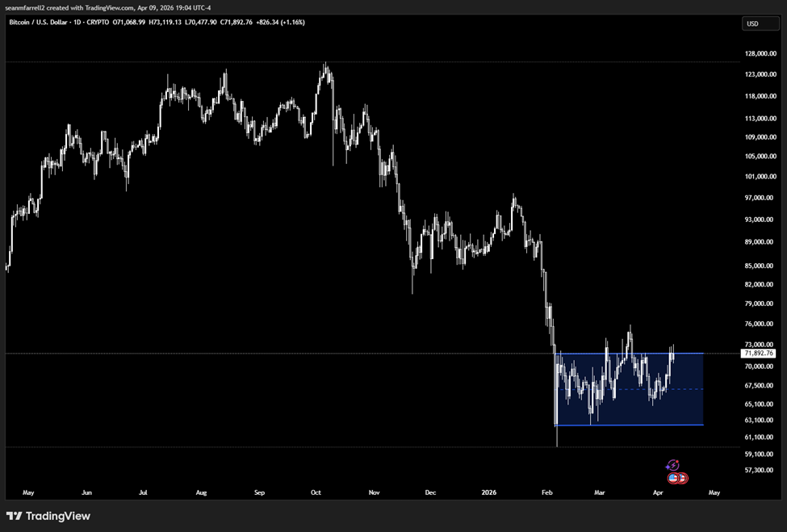Viewport: 787px width, 532px height.
Task: Click the Nov label on the time axis
Action: (x=374, y=492)
